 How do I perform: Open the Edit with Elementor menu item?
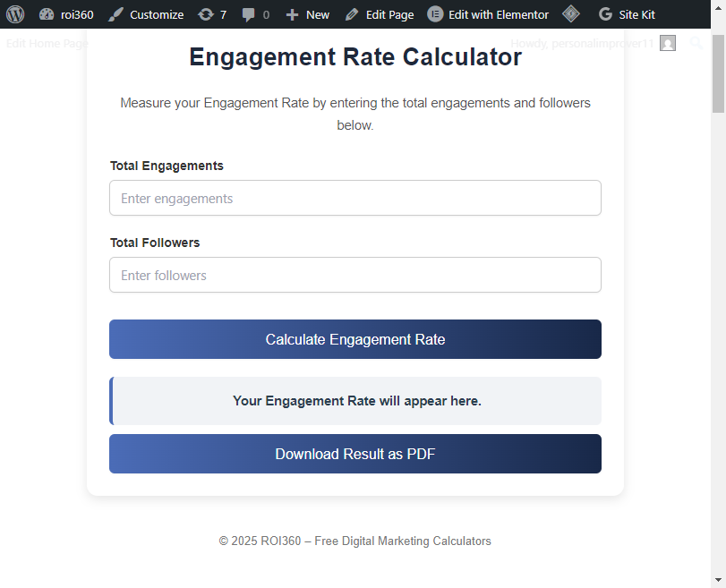tap(498, 14)
